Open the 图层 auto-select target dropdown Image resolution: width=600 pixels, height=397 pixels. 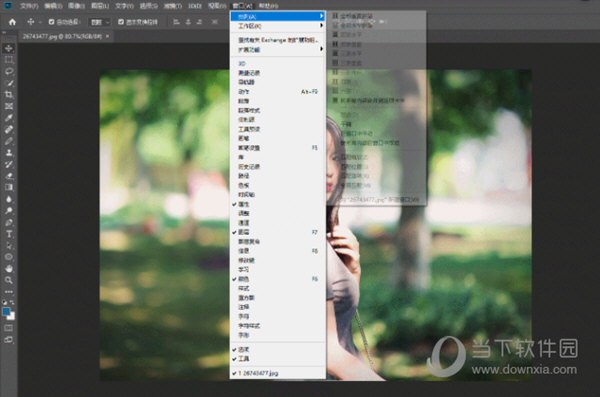coord(99,22)
